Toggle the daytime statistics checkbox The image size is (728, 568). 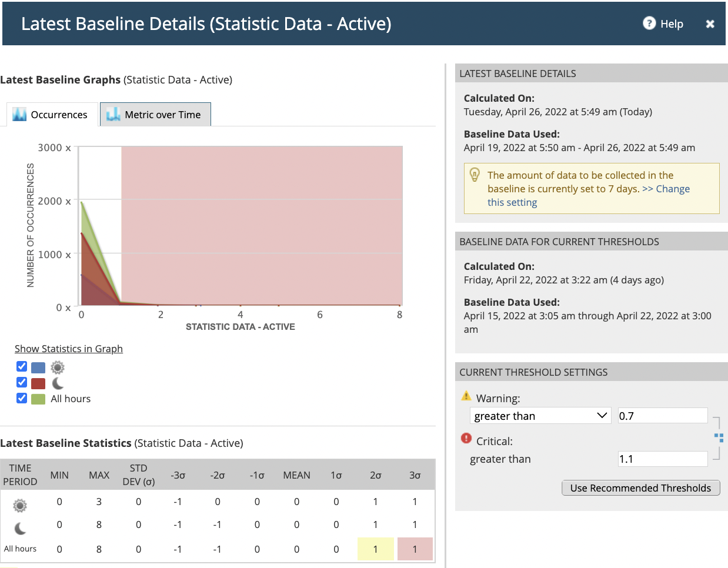point(22,366)
